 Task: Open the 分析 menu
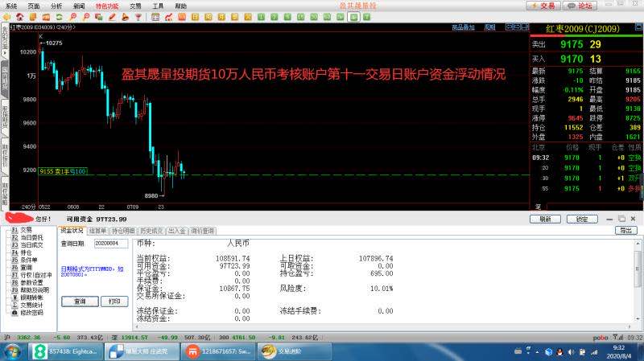[x=56, y=6]
